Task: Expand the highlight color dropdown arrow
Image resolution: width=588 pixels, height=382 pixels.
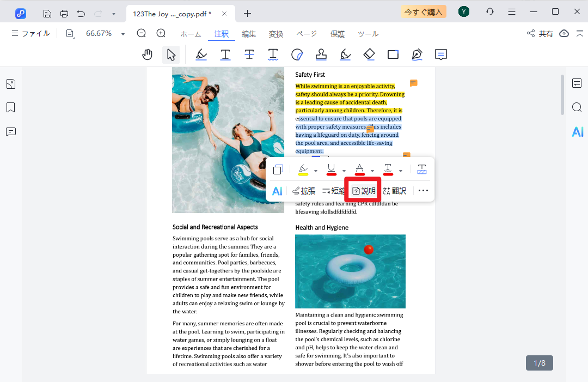Action: [316, 171]
